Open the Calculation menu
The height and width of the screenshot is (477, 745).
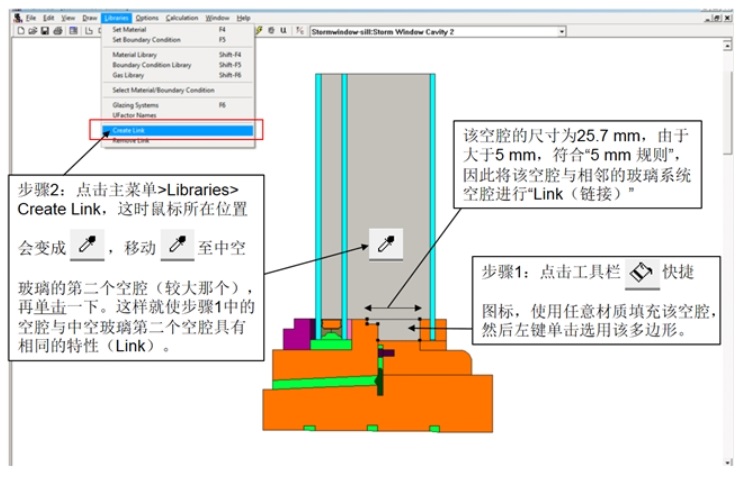(182, 18)
